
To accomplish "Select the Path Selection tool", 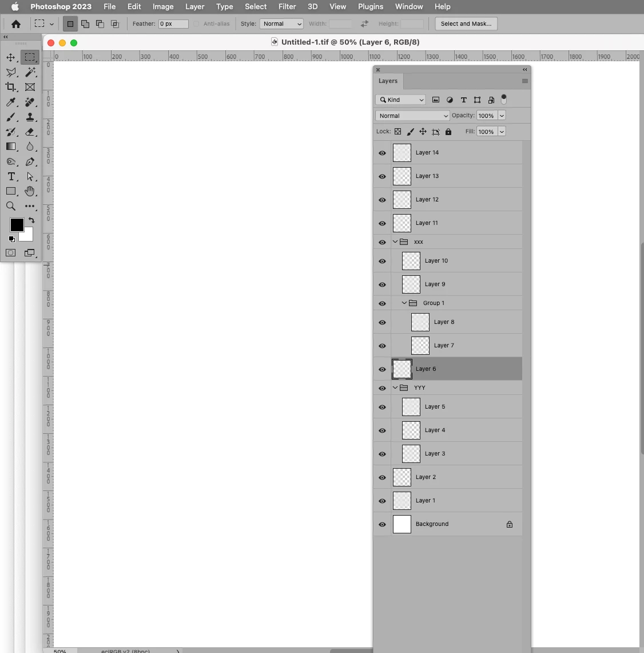I will 30,177.
